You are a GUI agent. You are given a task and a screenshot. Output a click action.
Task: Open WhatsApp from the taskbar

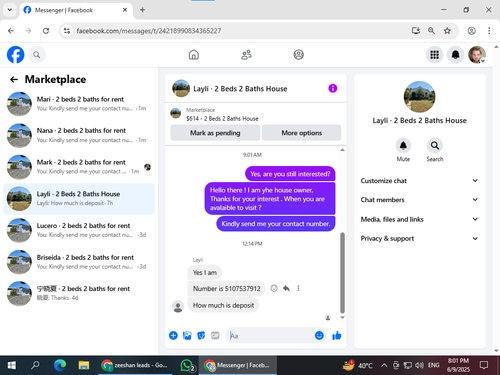[x=187, y=365]
